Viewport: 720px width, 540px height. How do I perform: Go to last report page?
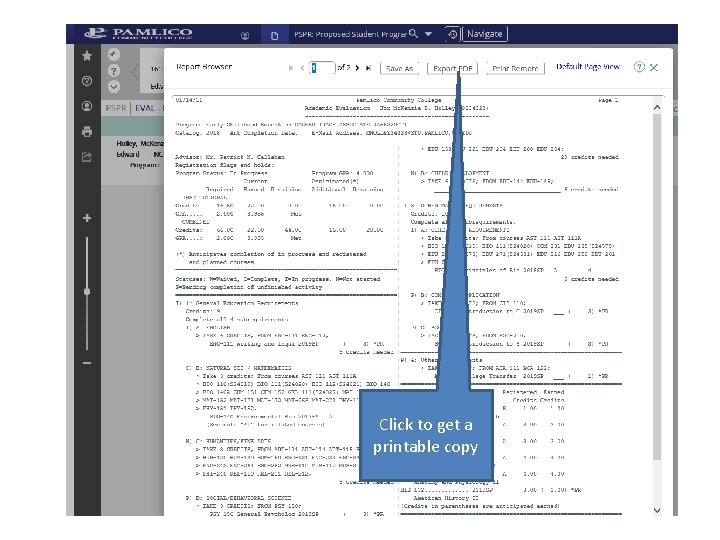click(368, 68)
